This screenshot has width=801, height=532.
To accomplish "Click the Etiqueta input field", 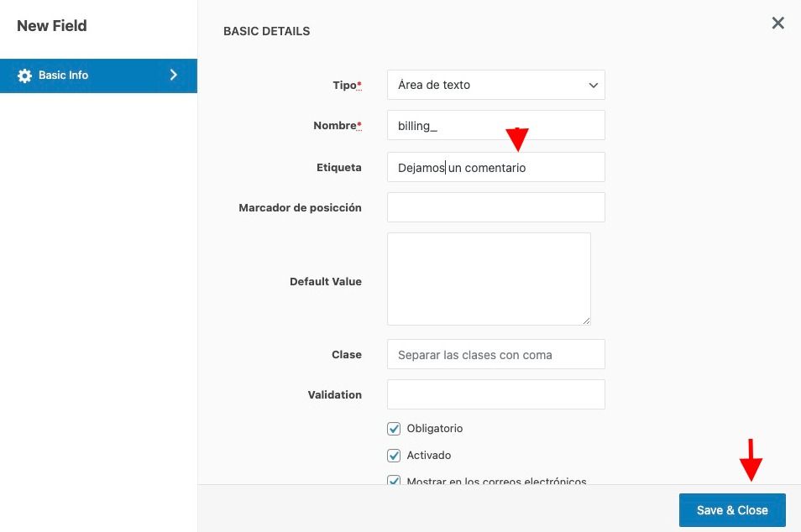I will (496, 167).
